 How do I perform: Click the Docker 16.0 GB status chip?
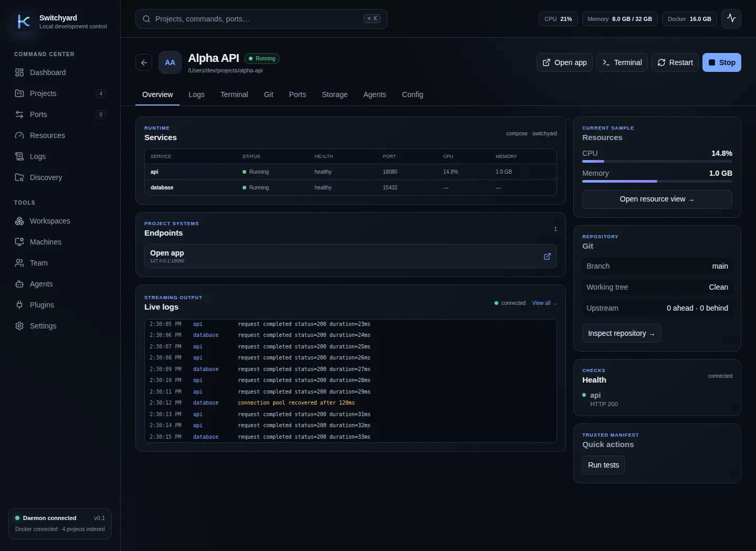click(x=689, y=19)
